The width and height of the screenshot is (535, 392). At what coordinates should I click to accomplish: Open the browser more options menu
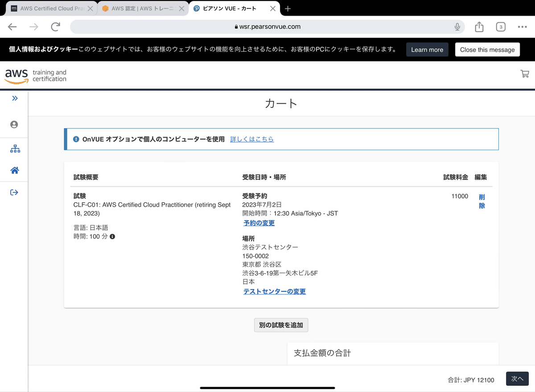coord(523,27)
